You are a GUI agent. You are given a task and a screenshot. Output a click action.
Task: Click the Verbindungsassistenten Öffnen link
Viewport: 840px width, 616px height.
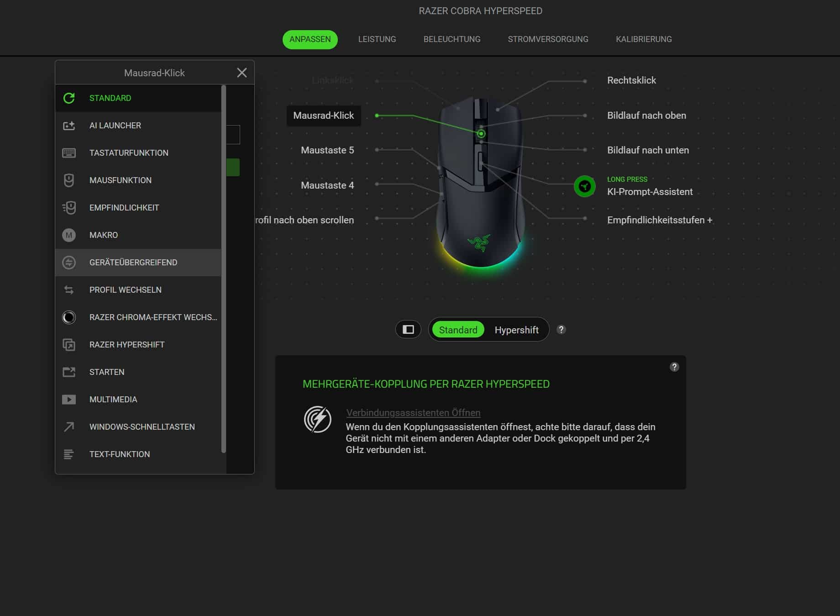click(x=413, y=413)
